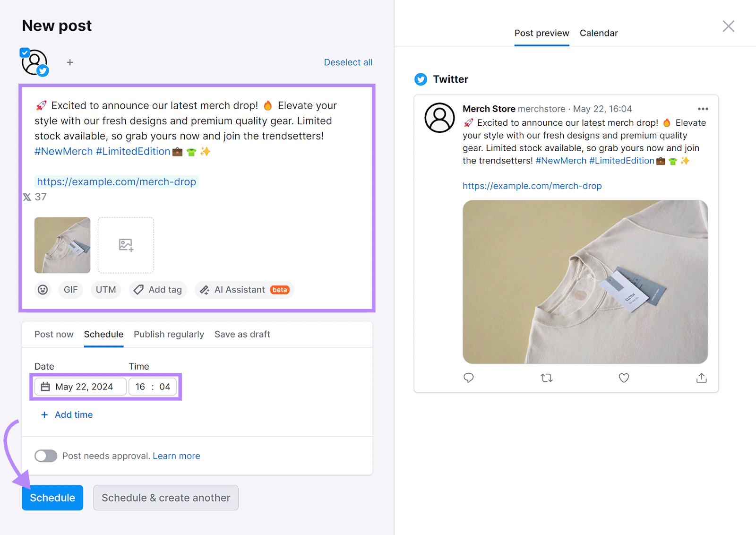Open the UTM settings

[105, 290]
